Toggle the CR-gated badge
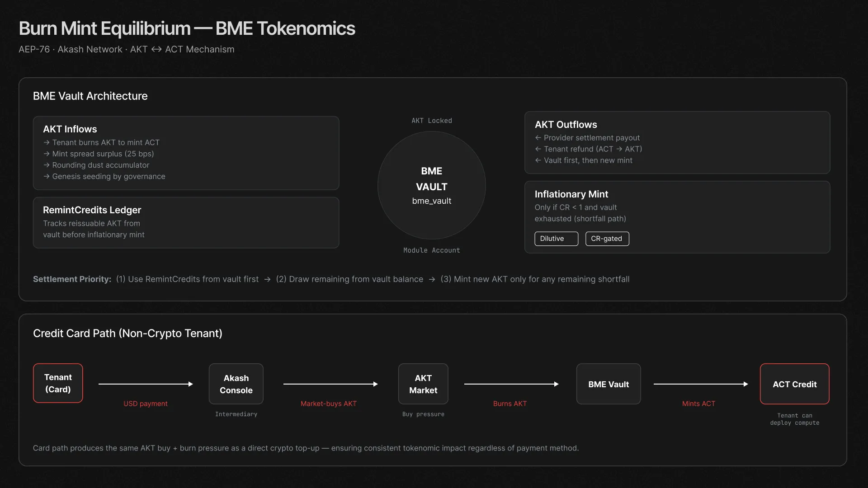The width and height of the screenshot is (868, 488). 607,239
